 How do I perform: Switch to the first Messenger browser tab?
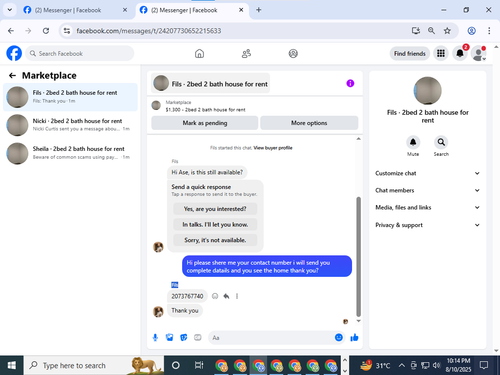[x=75, y=10]
